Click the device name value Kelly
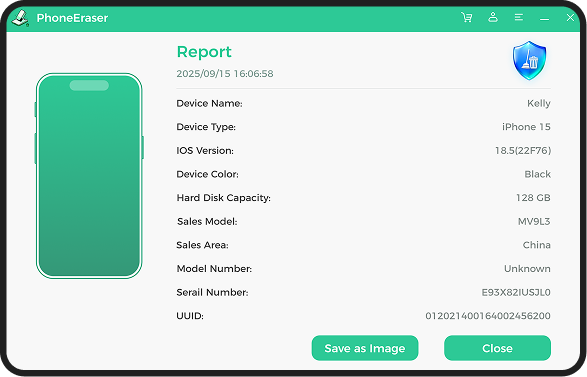Viewport: 587px width, 377px height. pos(539,103)
